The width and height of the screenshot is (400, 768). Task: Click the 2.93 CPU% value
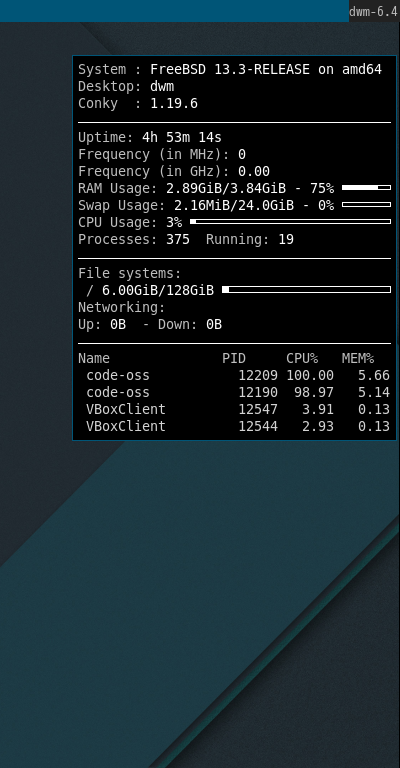pos(318,427)
